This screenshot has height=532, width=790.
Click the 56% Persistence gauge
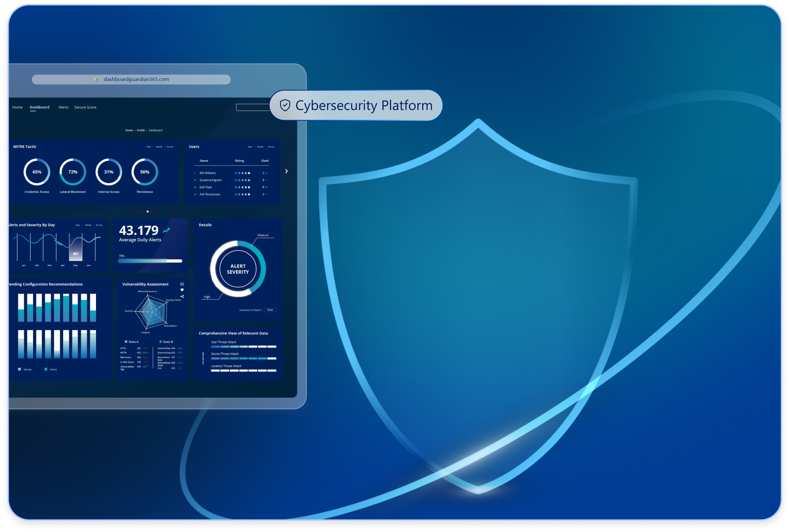point(145,172)
